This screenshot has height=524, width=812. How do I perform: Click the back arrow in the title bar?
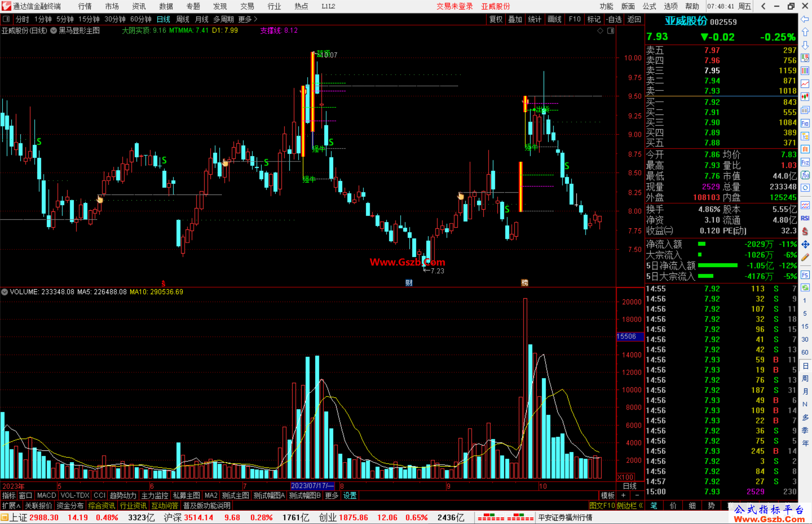763,6
